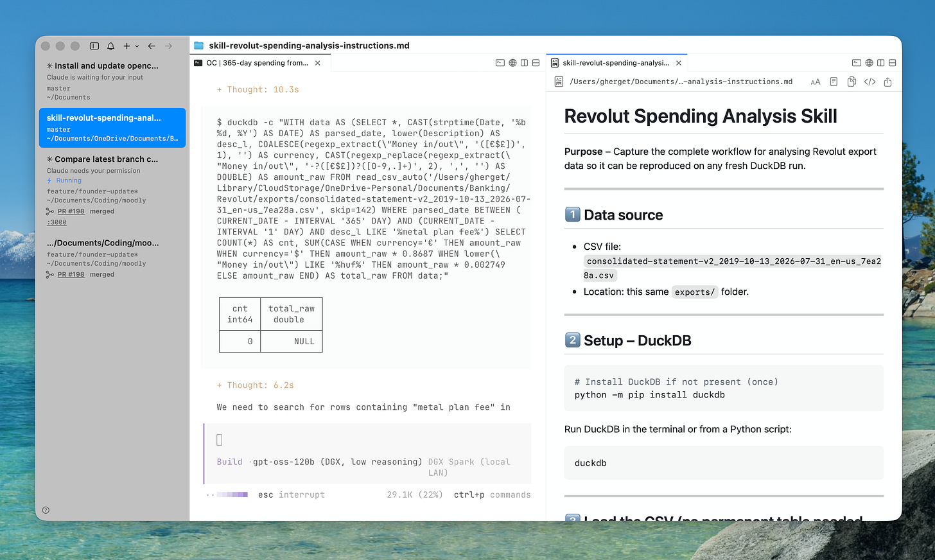Click the 29.1K (22%) context usage

pyautogui.click(x=415, y=494)
